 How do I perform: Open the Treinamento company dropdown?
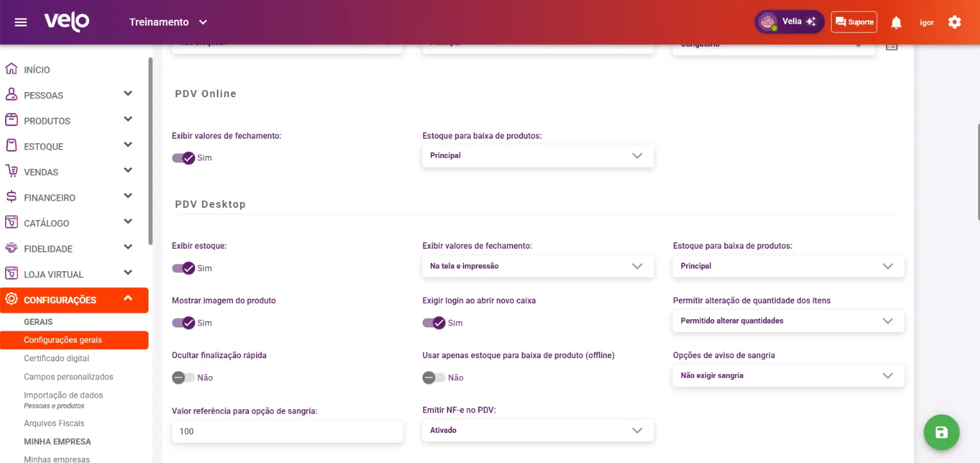(168, 22)
